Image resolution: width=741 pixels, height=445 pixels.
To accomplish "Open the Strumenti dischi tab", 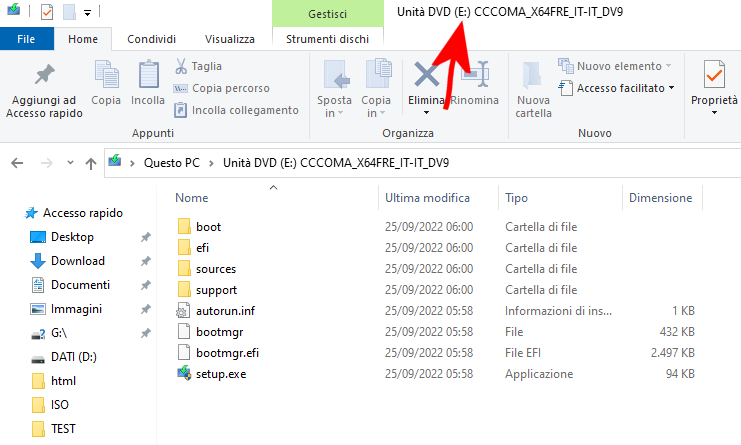I will pyautogui.click(x=327, y=39).
